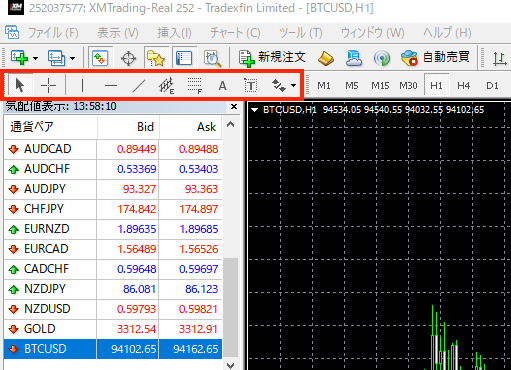
Task: Toggle the Terminal panel icon
Action: 184,58
